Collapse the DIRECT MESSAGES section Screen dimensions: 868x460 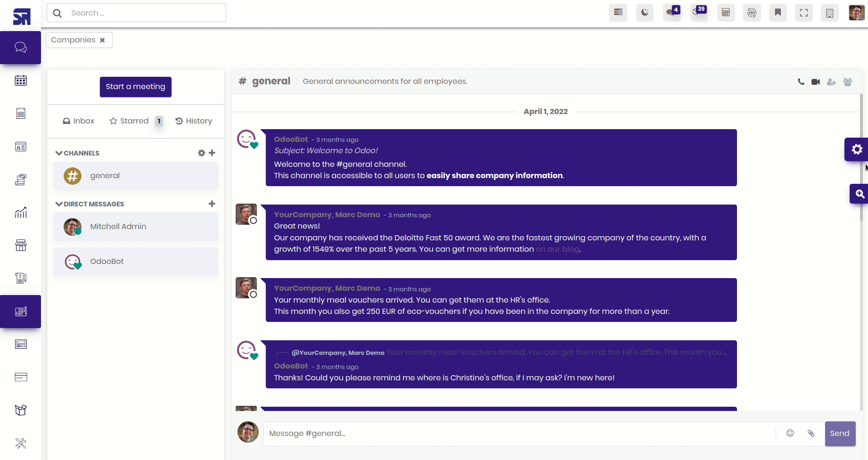point(90,204)
